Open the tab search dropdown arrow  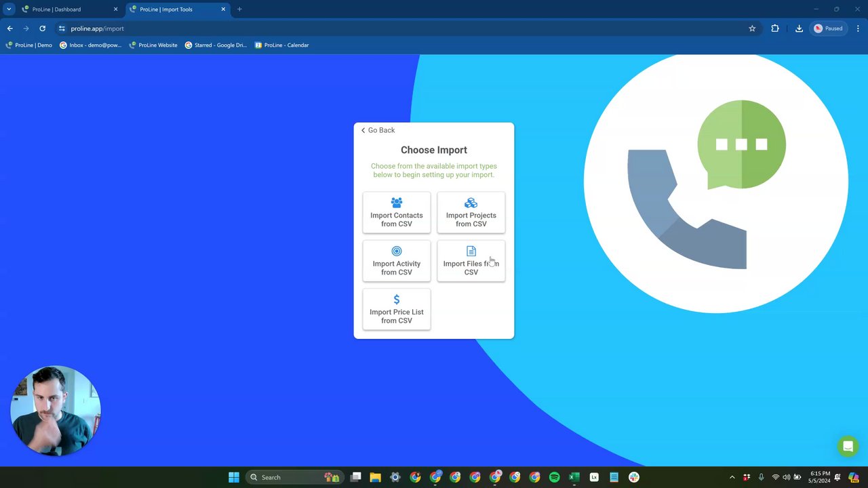click(9, 9)
